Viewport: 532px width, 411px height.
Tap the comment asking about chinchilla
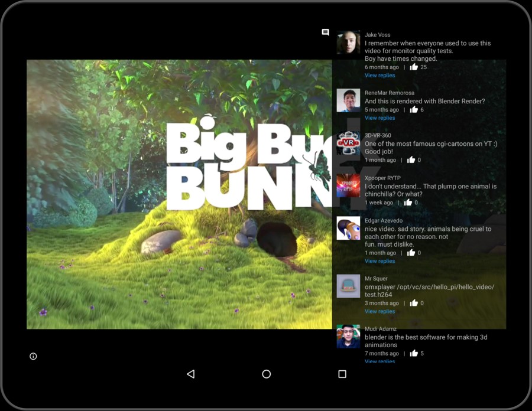point(430,190)
